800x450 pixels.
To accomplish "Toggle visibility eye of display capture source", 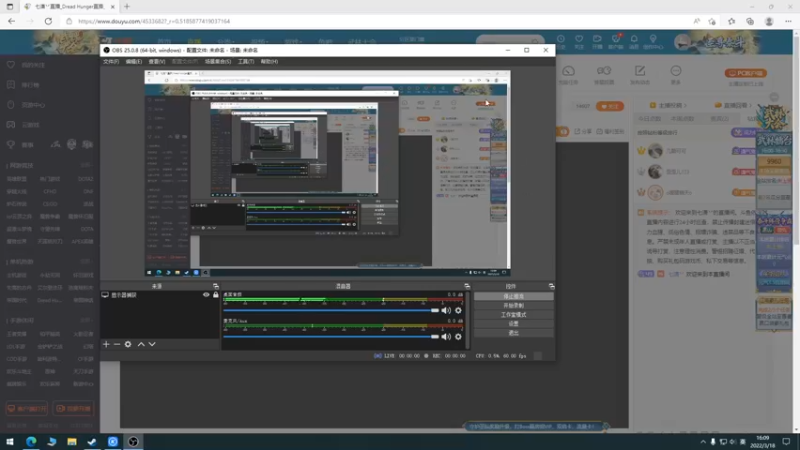I will tap(206, 295).
